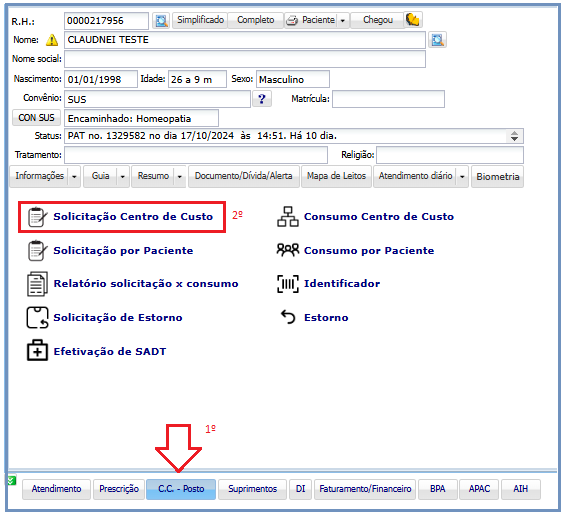Click the yellow hand icon after Chegou
This screenshot has width=563, height=514.
[413, 20]
